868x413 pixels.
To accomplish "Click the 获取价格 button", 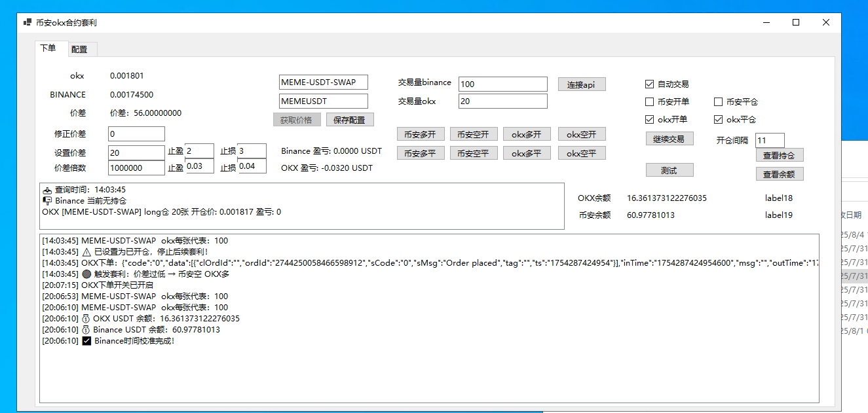I will click(x=297, y=120).
